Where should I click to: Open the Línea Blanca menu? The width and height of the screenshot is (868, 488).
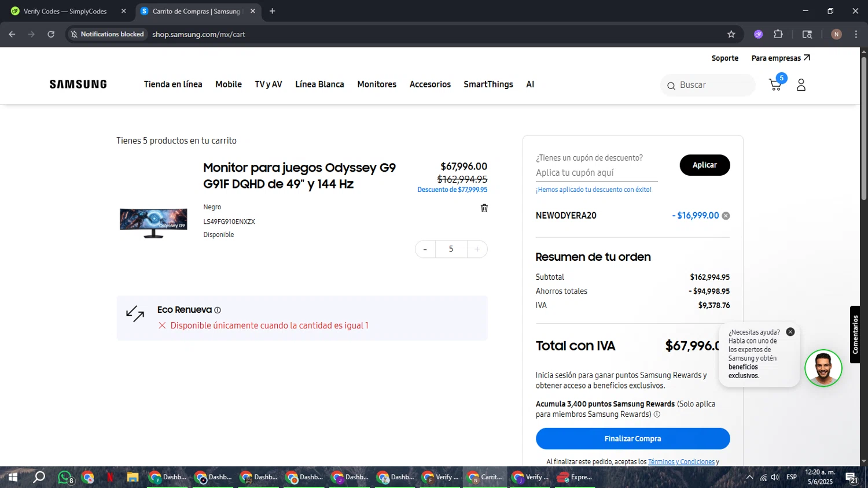[319, 84]
